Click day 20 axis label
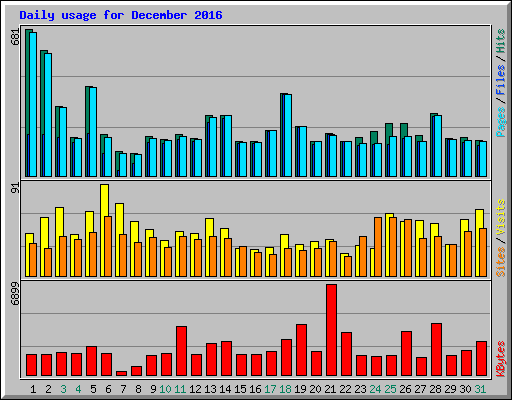Viewport: 512px width, 400px height. (x=315, y=389)
